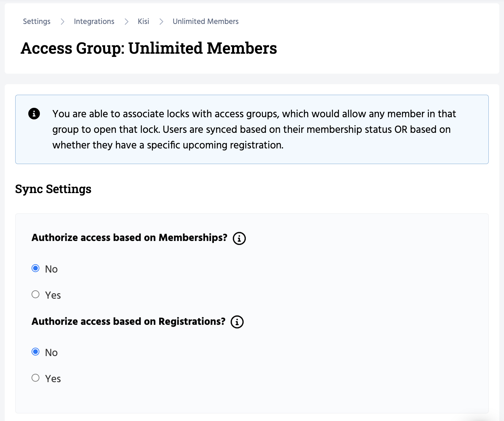Click the Sync Settings heading

(53, 189)
